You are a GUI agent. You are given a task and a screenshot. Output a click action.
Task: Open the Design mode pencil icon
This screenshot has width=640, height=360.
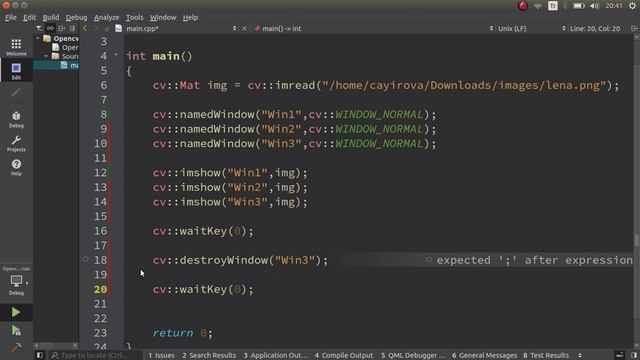[x=16, y=94]
